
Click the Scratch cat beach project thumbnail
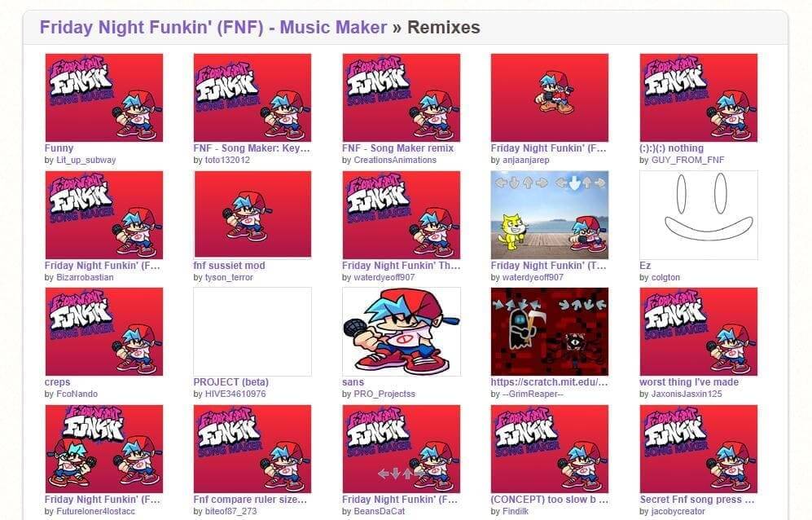click(550, 214)
